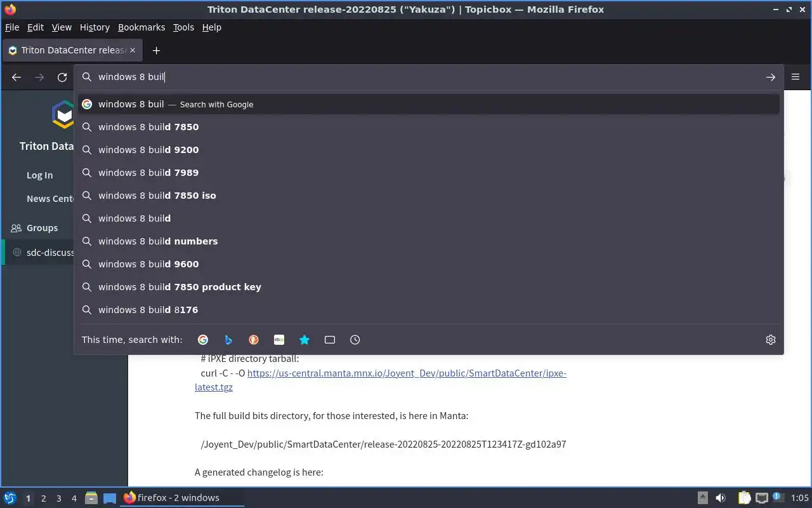Screen dimensions: 812x508
Task: Click the notification alert tray icon
Action: point(778,498)
